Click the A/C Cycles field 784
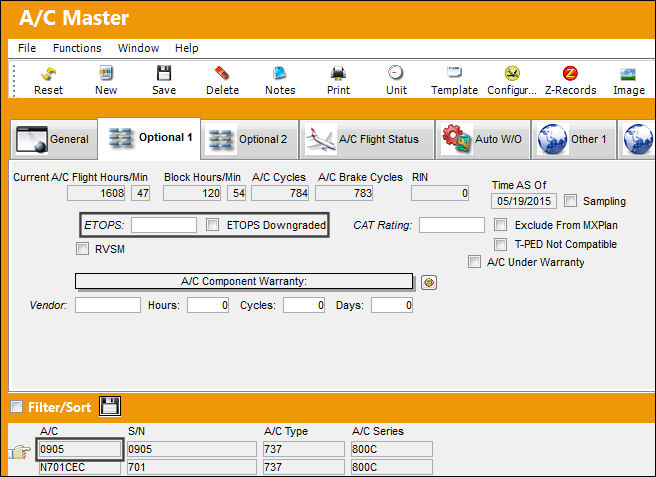656x477 pixels. click(280, 193)
